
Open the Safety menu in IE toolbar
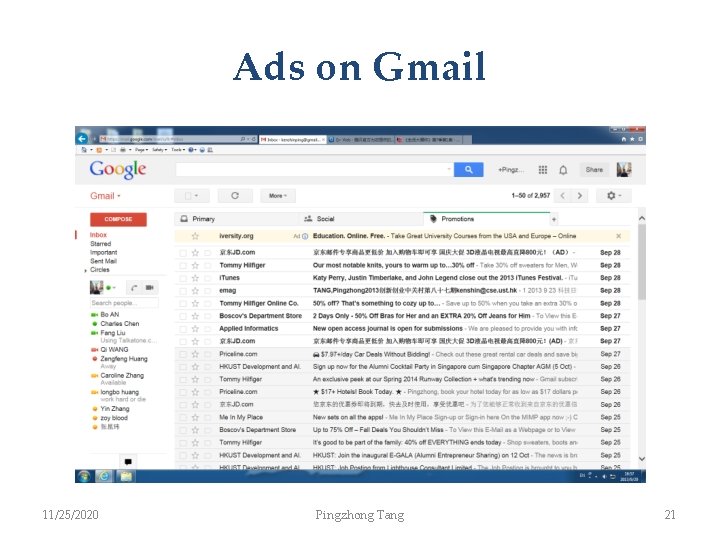point(159,150)
